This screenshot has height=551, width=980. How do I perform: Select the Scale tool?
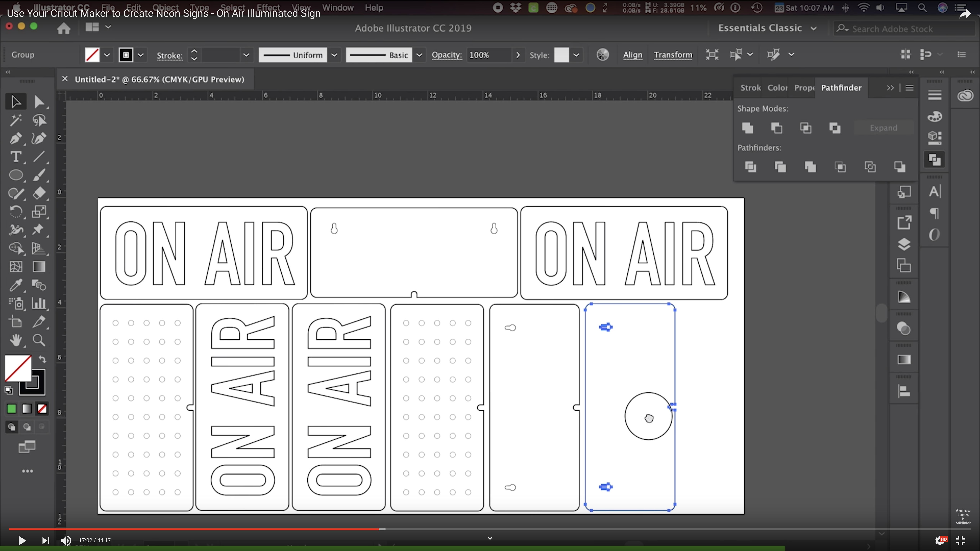pos(39,211)
